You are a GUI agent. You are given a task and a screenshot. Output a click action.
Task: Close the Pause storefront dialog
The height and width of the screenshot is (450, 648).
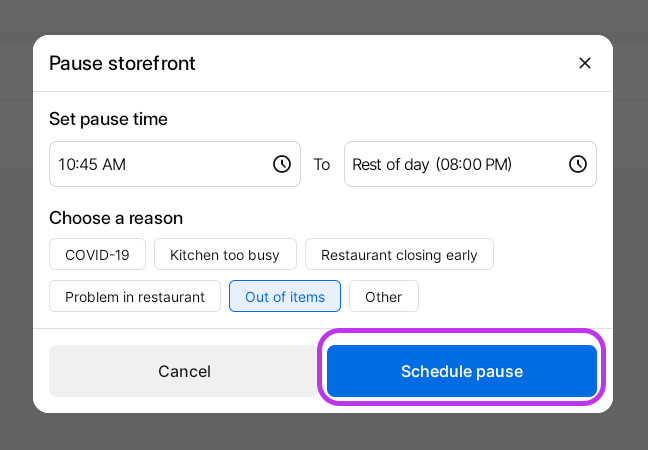(x=585, y=63)
